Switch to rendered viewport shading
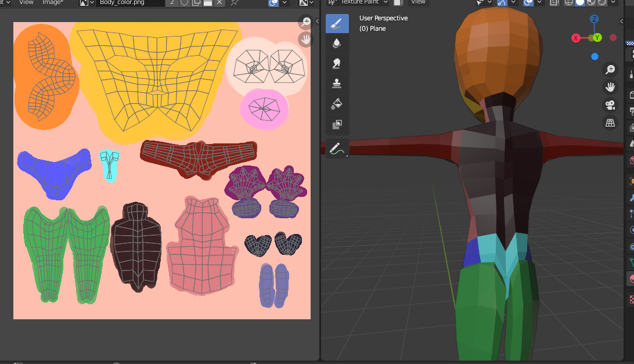Viewport: 634px width, 364px height. pyautogui.click(x=601, y=2)
